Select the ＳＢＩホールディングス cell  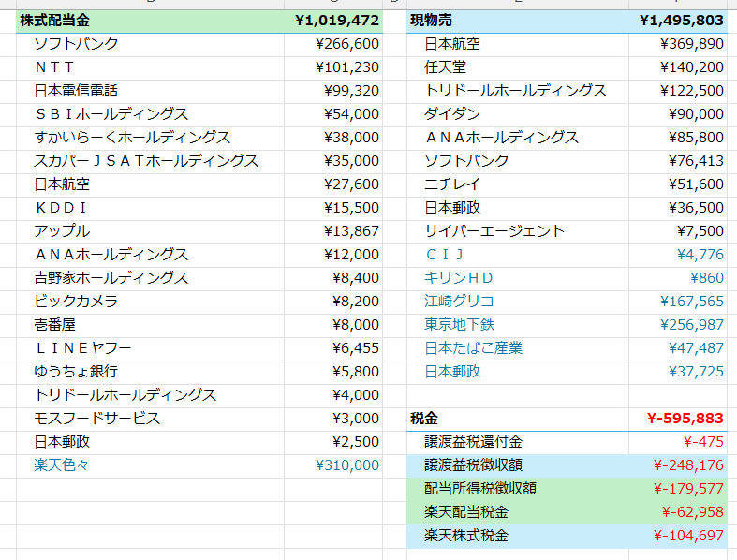(111, 114)
